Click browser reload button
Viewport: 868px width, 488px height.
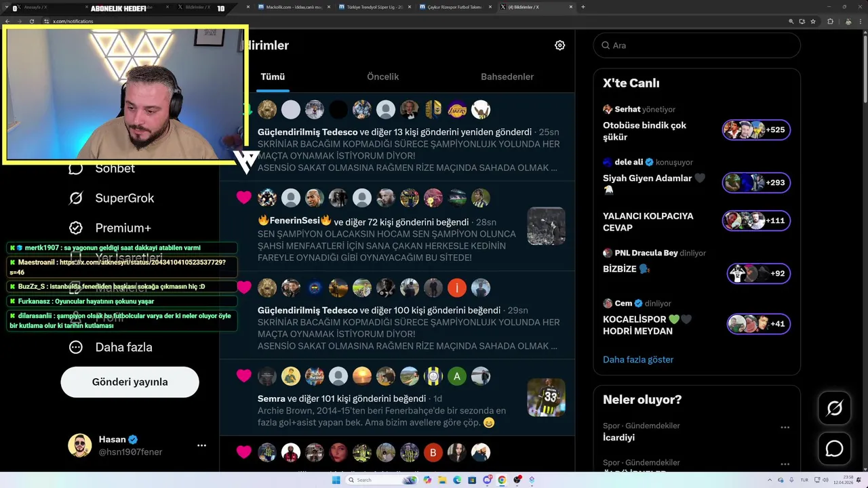pyautogui.click(x=31, y=21)
